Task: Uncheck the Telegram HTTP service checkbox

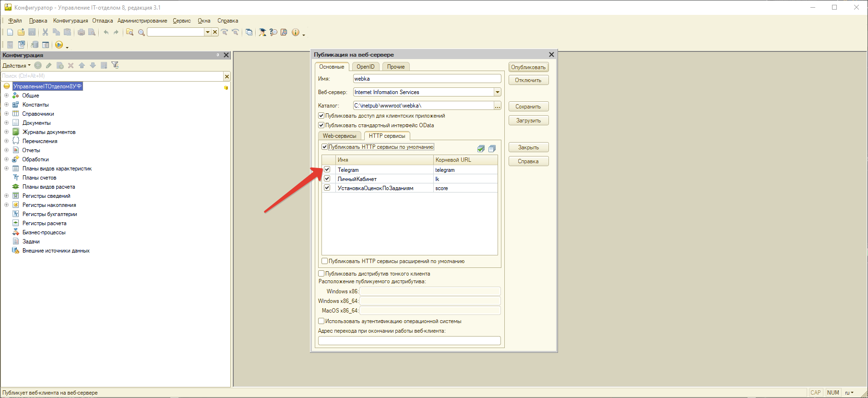Action: [327, 169]
